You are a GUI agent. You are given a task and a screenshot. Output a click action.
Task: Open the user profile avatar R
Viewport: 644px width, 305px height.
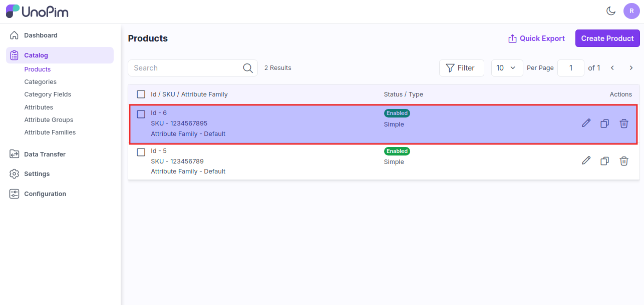point(631,11)
